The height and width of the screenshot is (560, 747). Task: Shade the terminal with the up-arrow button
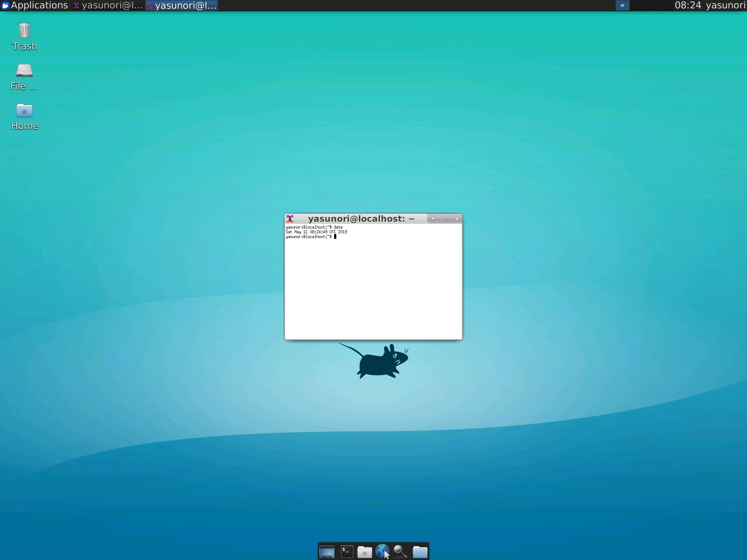433,219
